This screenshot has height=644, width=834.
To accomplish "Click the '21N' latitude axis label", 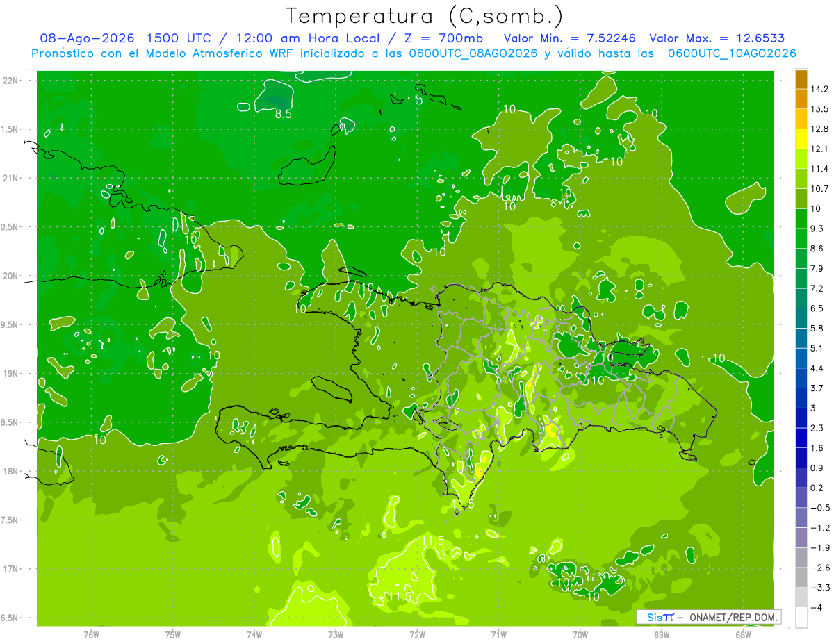I will pyautogui.click(x=12, y=179).
